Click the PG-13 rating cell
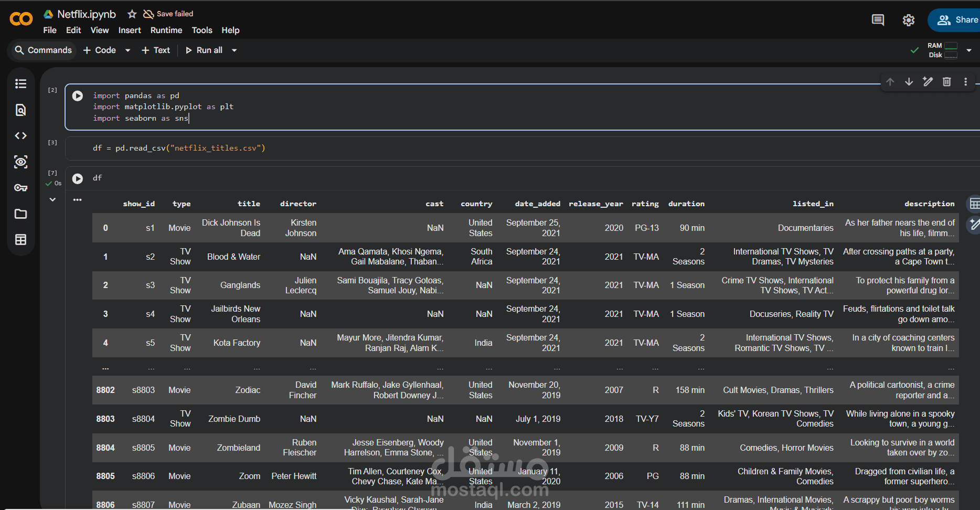The image size is (980, 510). pyautogui.click(x=646, y=228)
